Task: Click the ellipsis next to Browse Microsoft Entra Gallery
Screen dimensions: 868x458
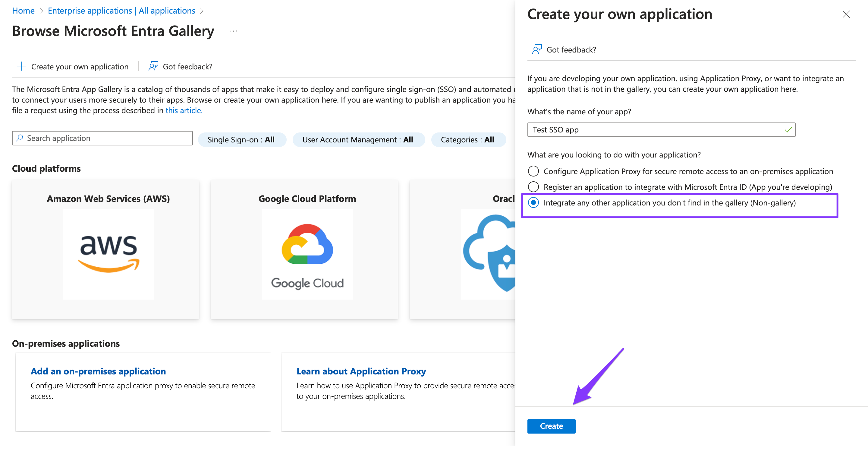Action: [x=234, y=31]
